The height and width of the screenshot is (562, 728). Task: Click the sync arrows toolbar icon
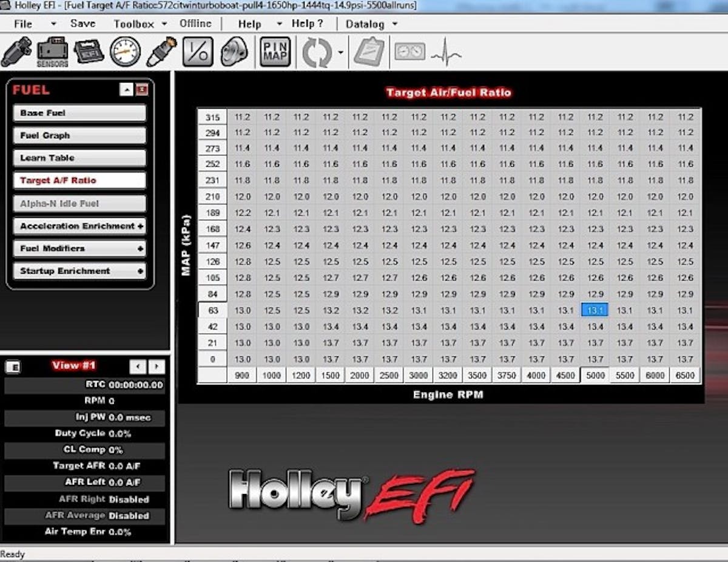(317, 53)
